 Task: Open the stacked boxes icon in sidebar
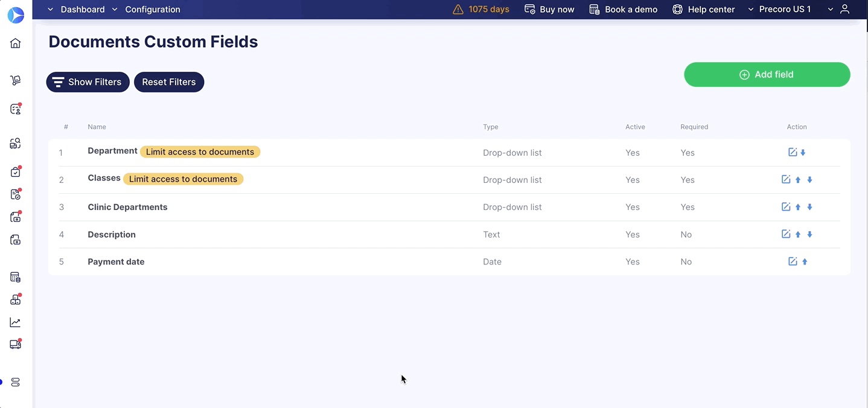pos(16,299)
